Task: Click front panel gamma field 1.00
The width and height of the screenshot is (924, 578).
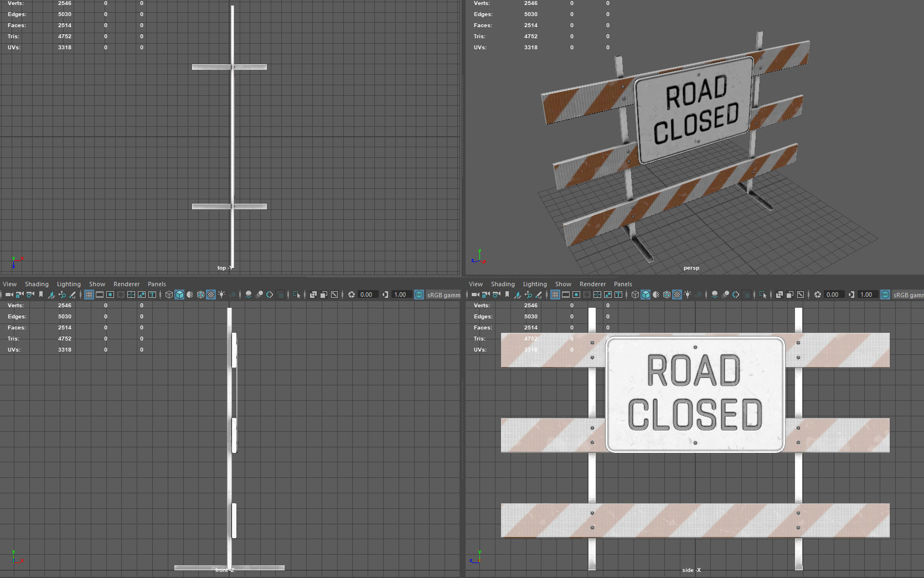Action: pyautogui.click(x=401, y=295)
